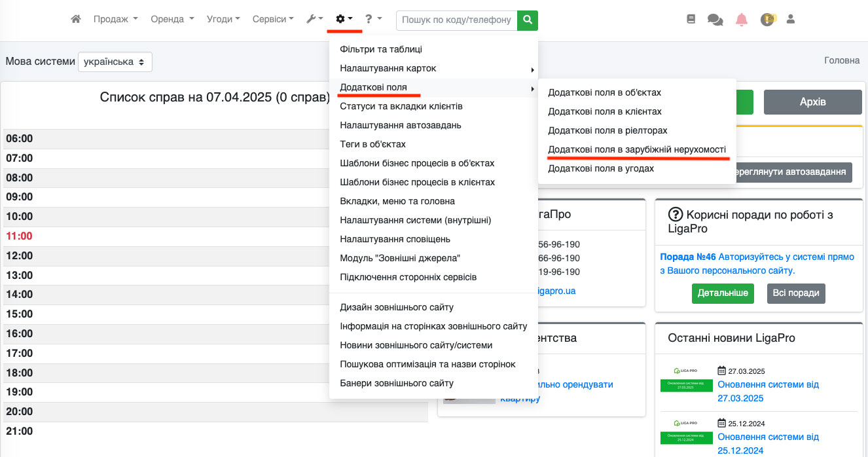This screenshot has width=868, height=457.
Task: Expand the Оренда dropdown menu
Action: 172,20
